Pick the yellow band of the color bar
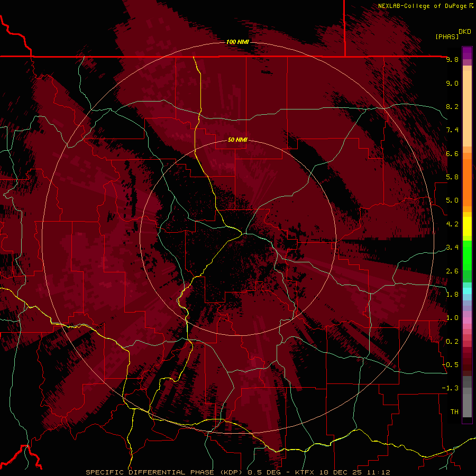The height and width of the screenshot is (476, 476). click(x=467, y=226)
